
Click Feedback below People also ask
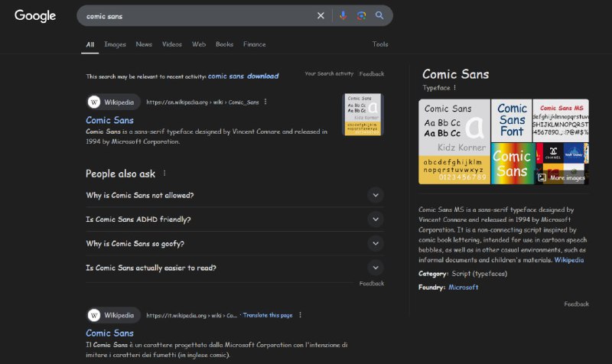coord(372,283)
